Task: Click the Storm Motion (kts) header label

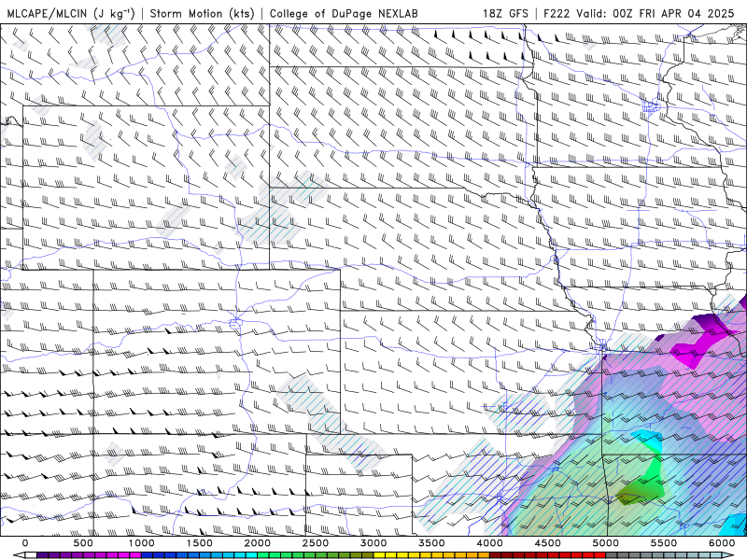Action: [x=202, y=13]
